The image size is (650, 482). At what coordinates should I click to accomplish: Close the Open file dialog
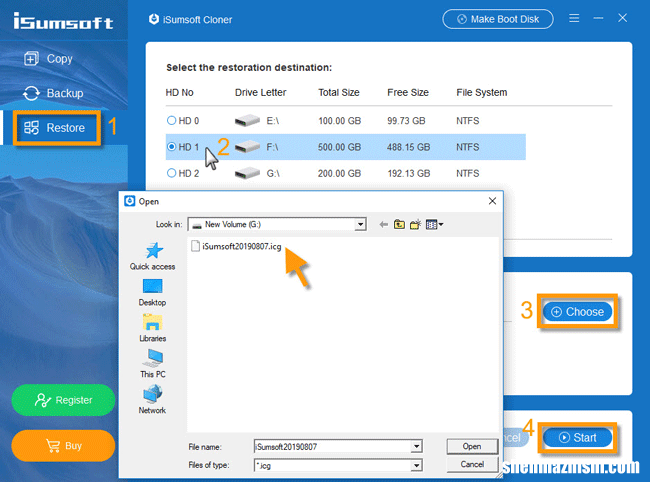tap(492, 201)
